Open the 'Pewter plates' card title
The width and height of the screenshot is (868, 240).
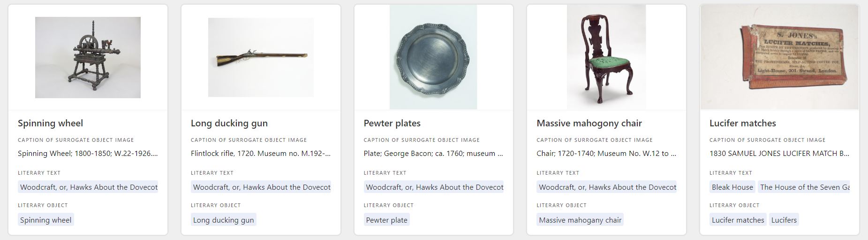[392, 124]
